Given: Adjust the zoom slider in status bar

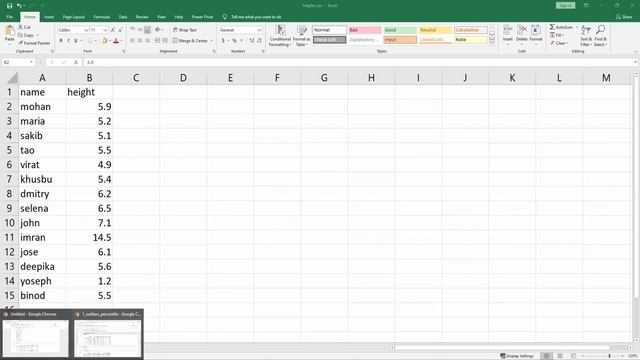Looking at the screenshot, I should click(609, 356).
